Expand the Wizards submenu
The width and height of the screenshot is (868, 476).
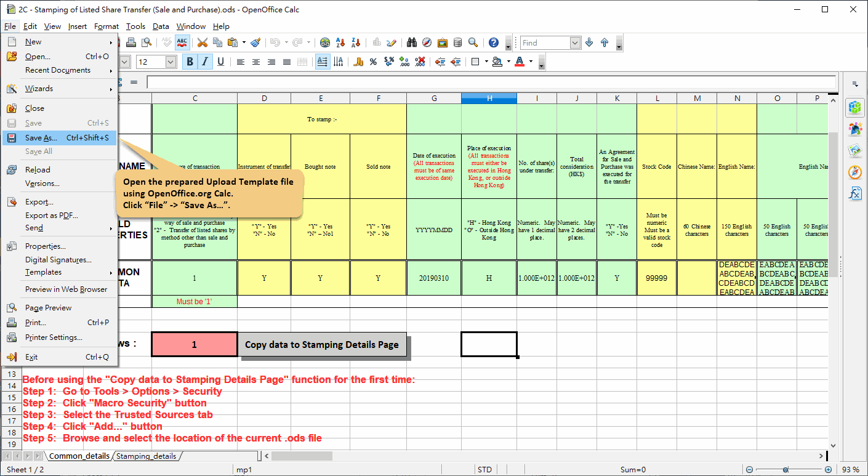pos(60,89)
